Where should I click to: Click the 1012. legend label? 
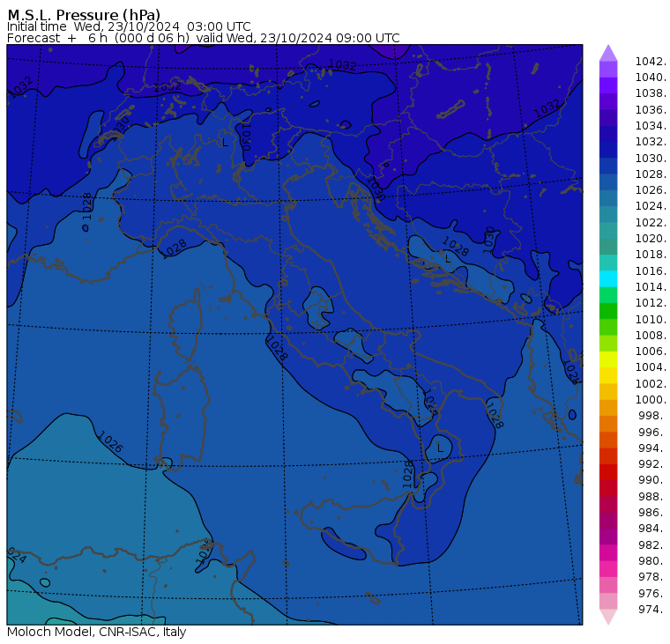[651, 302]
